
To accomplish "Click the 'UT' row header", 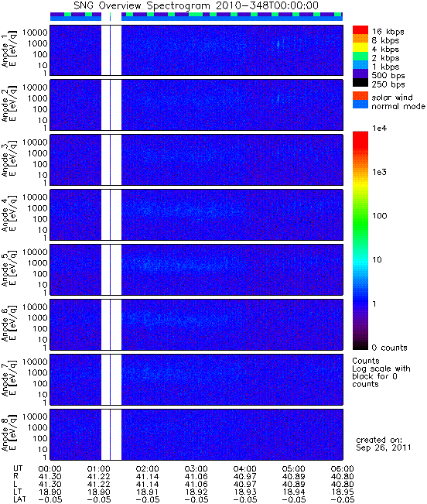I will coord(18,468).
